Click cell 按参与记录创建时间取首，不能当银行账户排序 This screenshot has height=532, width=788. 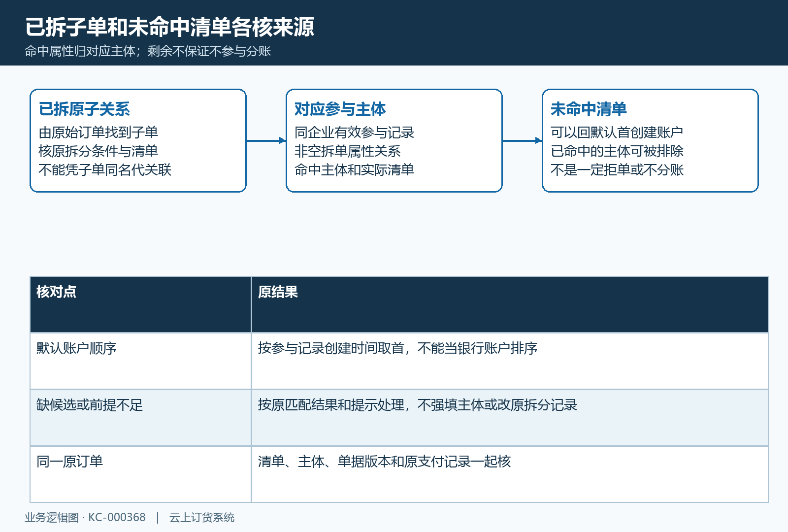coord(510,361)
